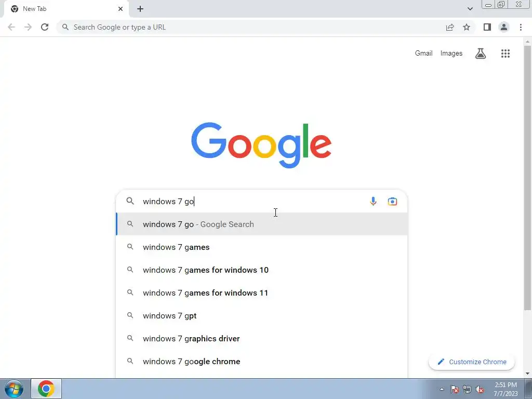Close the New Tab tab
Viewport: 532px width, 399px height.
pos(121,9)
